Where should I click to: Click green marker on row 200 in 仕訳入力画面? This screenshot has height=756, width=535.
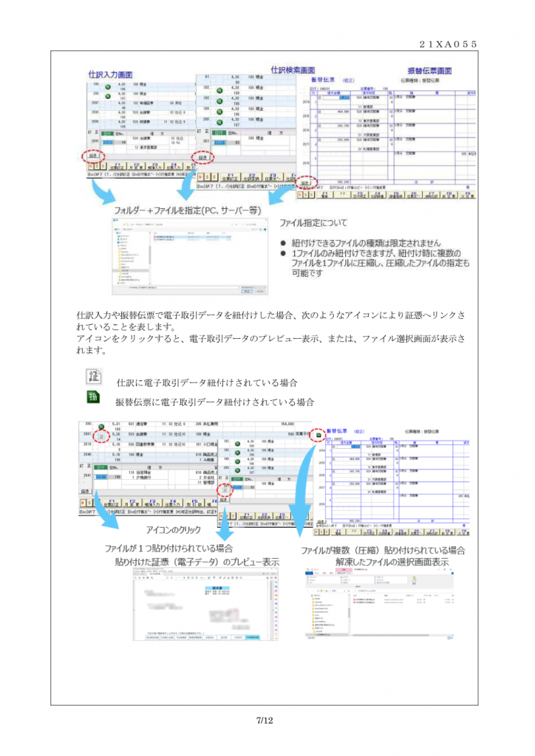(x=108, y=96)
